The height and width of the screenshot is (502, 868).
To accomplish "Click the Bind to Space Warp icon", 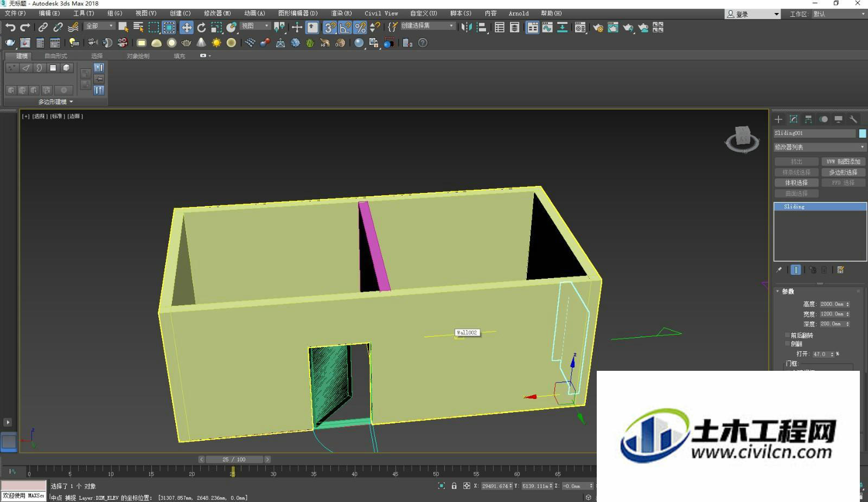I will [x=73, y=27].
